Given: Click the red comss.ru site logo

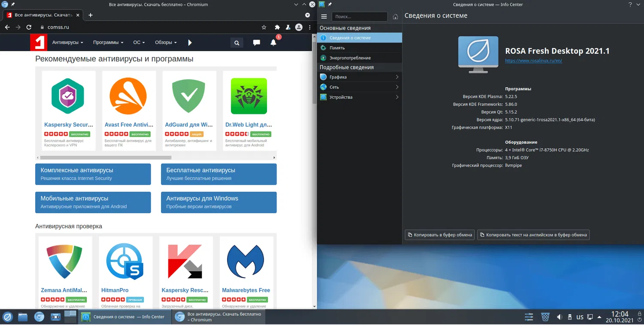Looking at the screenshot, I should (39, 42).
